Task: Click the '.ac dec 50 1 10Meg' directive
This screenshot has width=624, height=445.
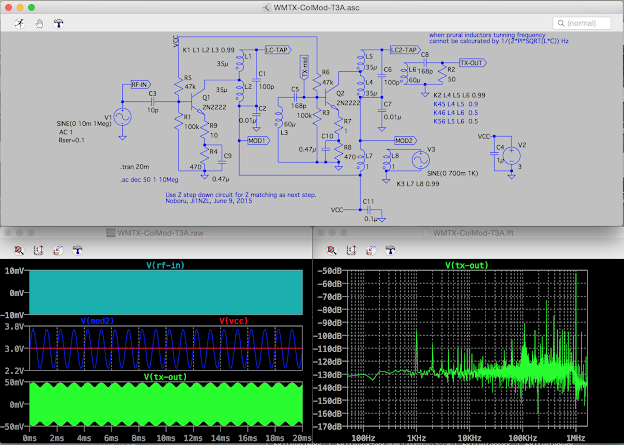Action: point(149,180)
